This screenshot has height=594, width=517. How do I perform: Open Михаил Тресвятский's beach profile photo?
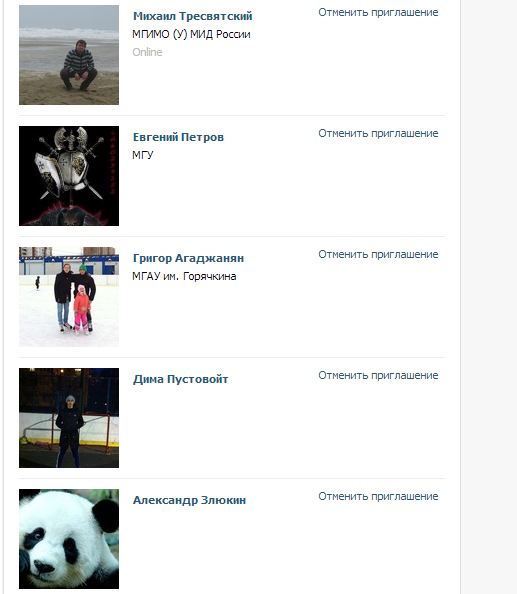click(69, 55)
